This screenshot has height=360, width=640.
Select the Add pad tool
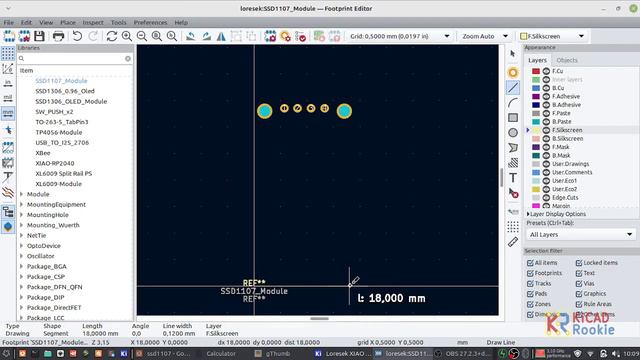(513, 73)
